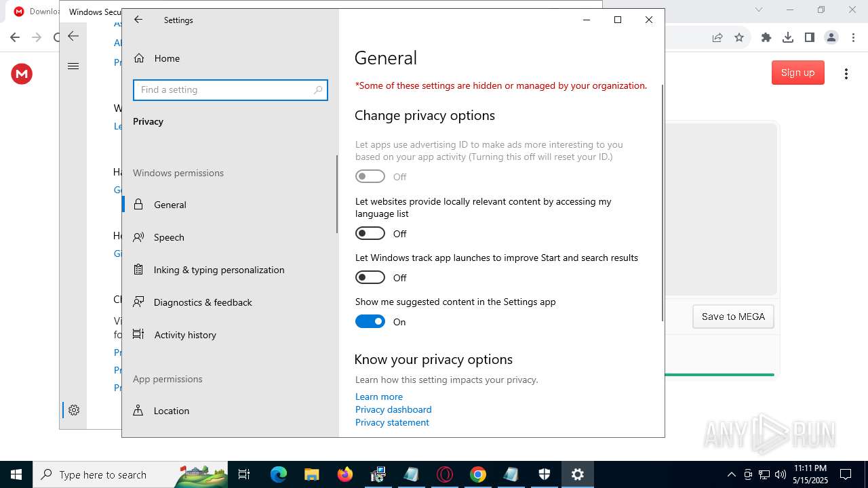Screen dimensions: 868x488
Task: Open volume control in system tray
Action: click(x=781, y=474)
